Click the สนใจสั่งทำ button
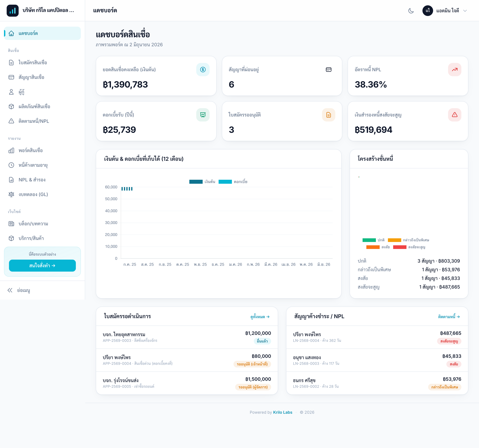This screenshot has height=448, width=479. click(42, 265)
